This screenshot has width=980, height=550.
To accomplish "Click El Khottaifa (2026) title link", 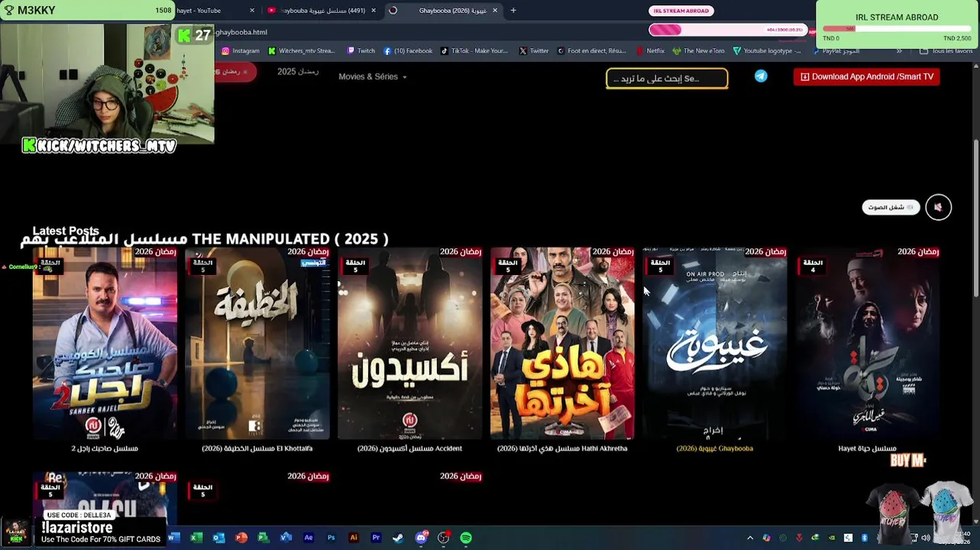I will click(x=257, y=448).
